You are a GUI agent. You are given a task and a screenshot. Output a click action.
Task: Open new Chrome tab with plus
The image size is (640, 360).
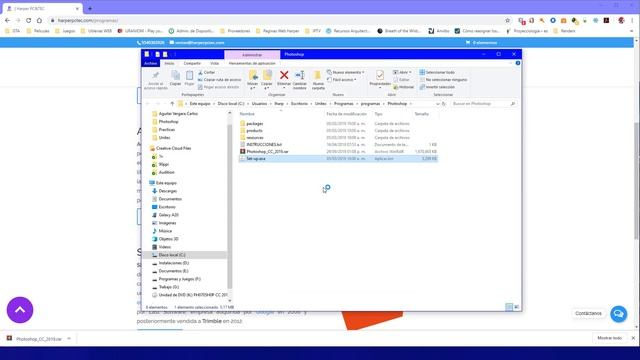90,8
